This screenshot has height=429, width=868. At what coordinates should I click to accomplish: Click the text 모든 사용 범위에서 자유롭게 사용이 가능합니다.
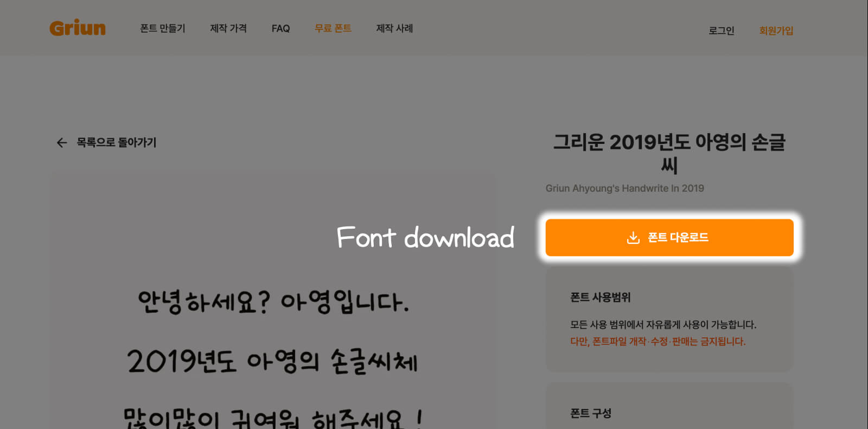(x=663, y=325)
